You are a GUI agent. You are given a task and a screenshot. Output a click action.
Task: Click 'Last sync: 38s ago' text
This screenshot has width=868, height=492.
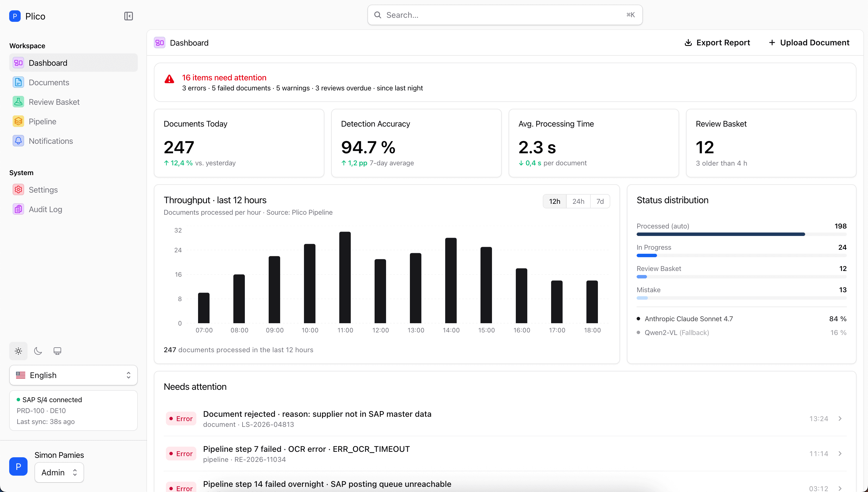46,421
